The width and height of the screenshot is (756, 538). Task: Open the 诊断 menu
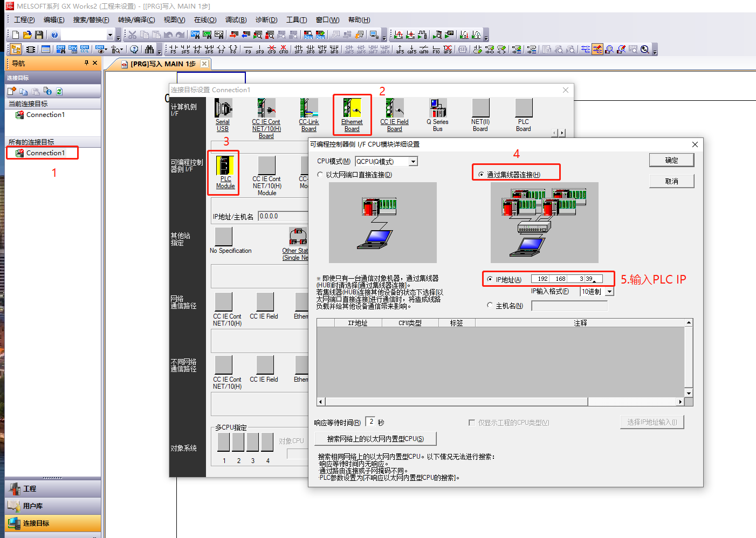click(x=266, y=20)
